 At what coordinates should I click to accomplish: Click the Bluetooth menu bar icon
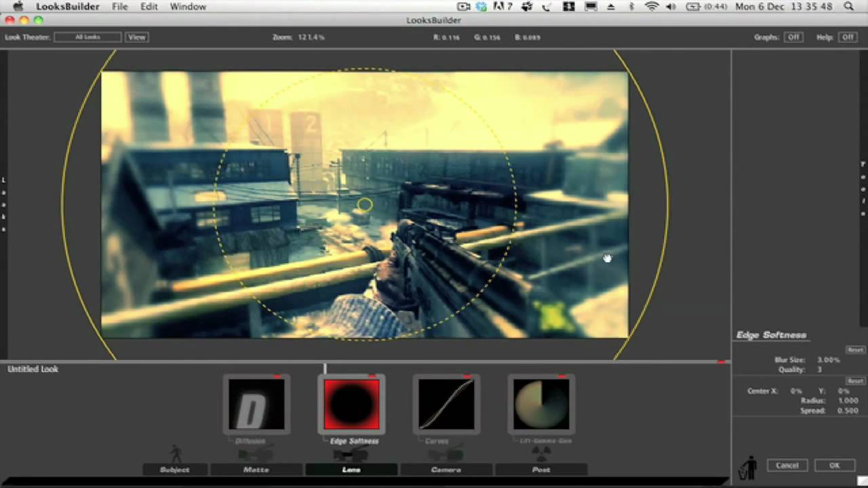(631, 7)
